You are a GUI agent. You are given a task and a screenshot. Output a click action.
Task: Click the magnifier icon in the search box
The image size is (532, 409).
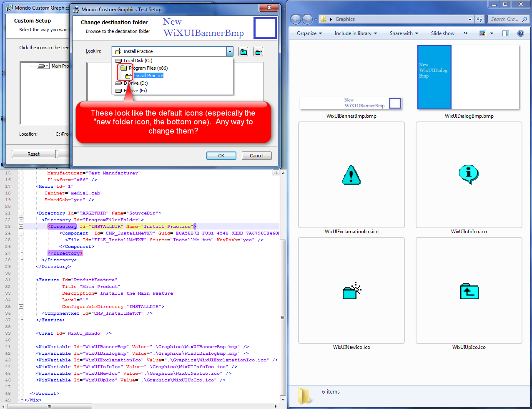tap(524, 19)
